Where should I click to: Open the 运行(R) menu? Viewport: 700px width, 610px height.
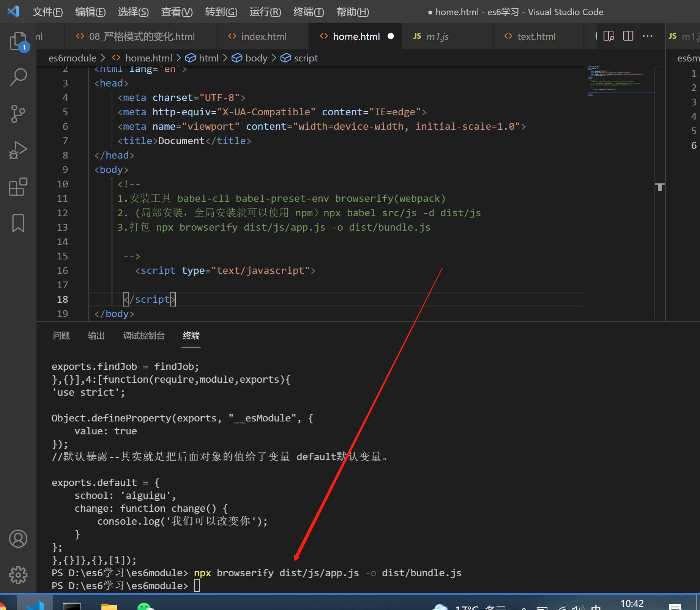[x=265, y=12]
